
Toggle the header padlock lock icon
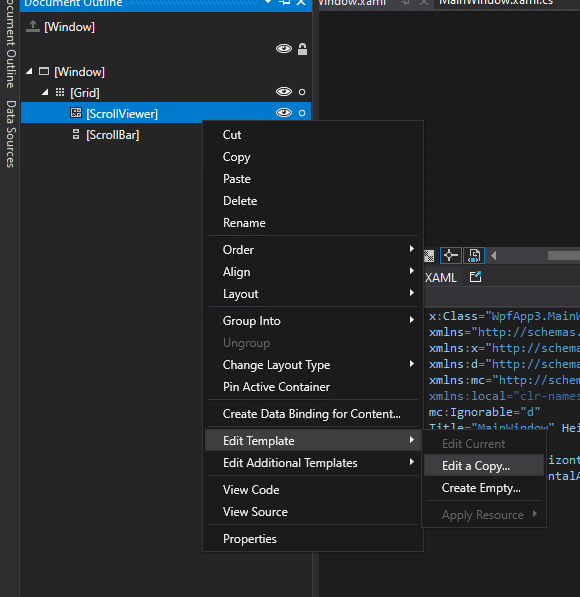point(302,49)
